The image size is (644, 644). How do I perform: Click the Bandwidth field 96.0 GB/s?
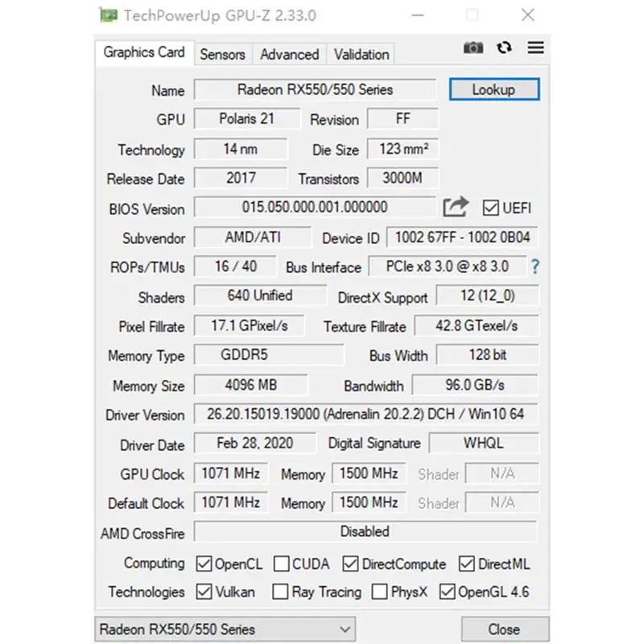(x=475, y=385)
